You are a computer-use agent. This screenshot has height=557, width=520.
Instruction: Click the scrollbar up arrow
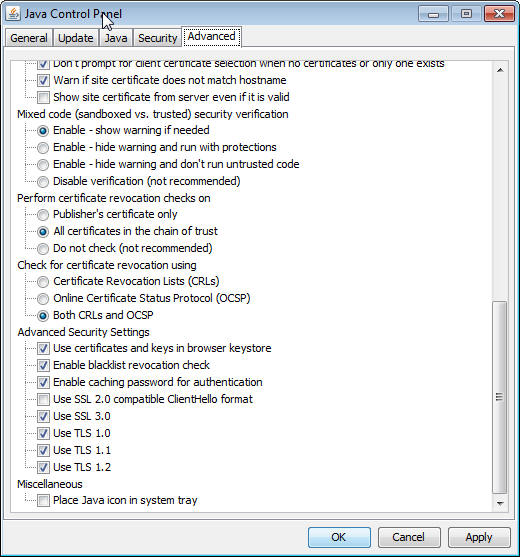[x=500, y=70]
